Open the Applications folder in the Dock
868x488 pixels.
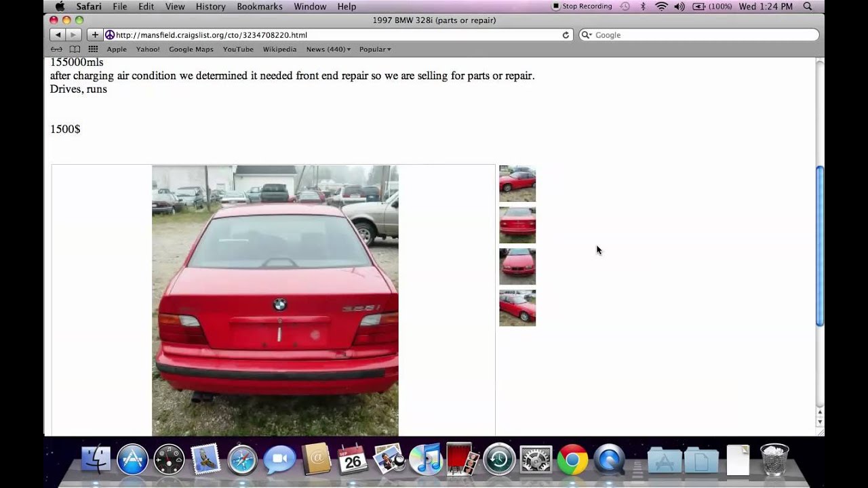coord(665,460)
